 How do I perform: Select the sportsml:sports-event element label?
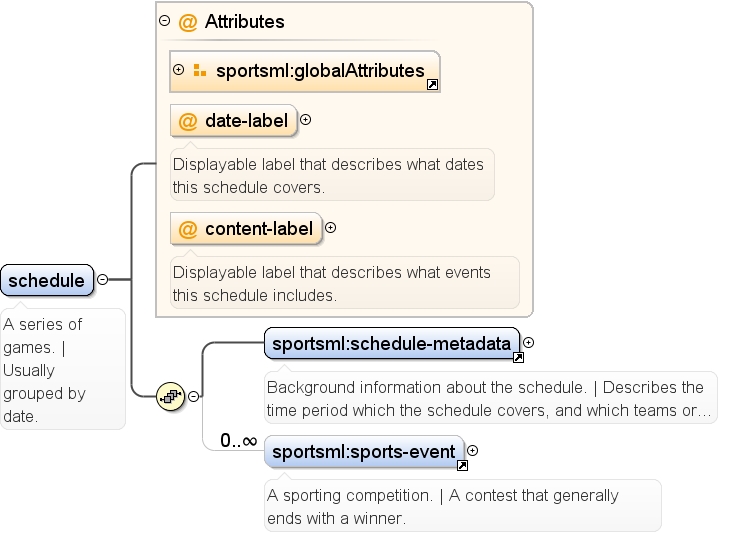364,452
